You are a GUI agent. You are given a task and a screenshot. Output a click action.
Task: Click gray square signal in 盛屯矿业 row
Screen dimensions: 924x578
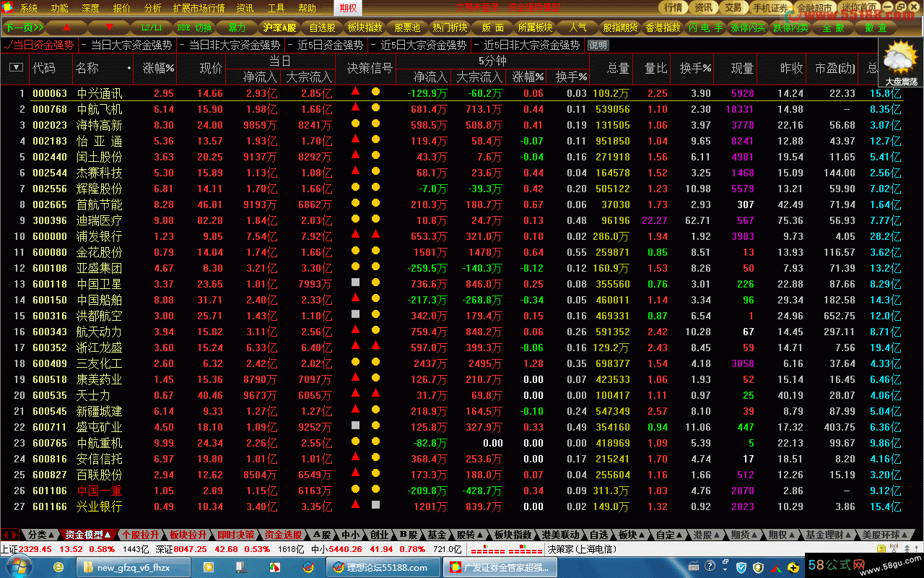click(355, 426)
